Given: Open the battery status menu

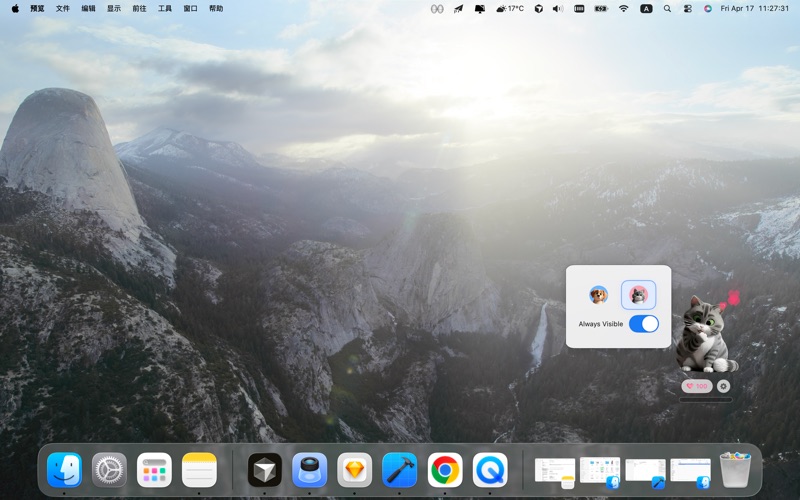Looking at the screenshot, I should (x=601, y=9).
